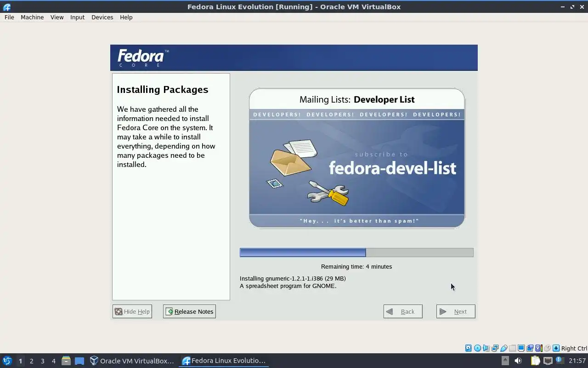The width and height of the screenshot is (588, 368).
Task: Open the View menu
Action: (x=57, y=17)
